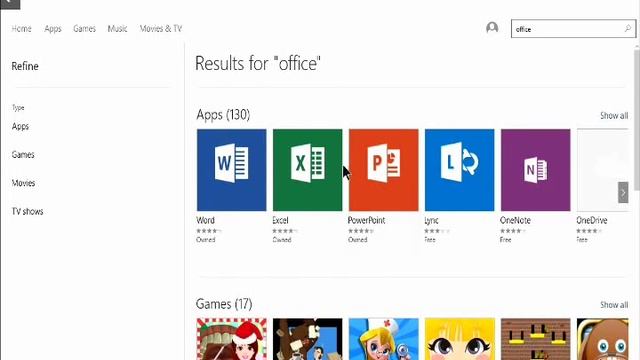The image size is (640, 360).
Task: Go to the Music tab
Action: (x=117, y=29)
